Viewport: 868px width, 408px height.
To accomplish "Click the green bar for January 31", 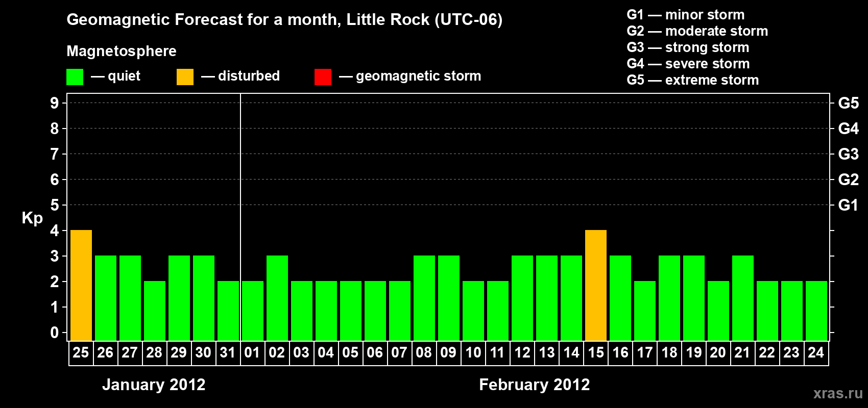I will coord(228,311).
